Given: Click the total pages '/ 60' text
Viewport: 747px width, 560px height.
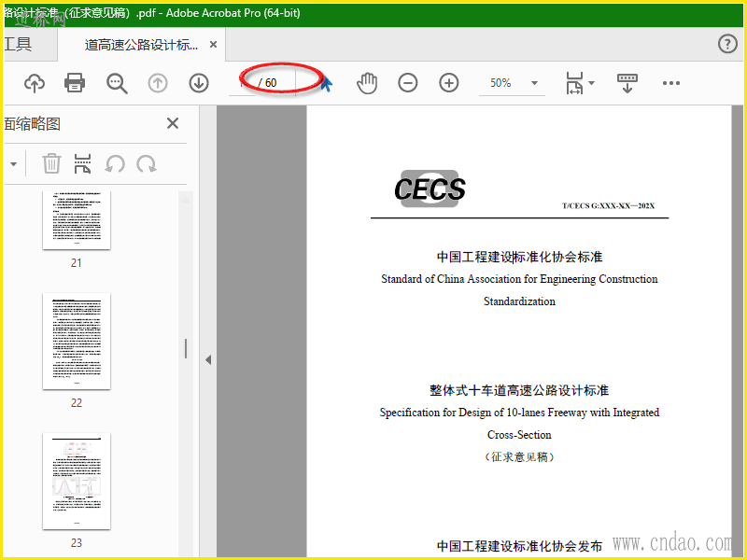Looking at the screenshot, I should (x=268, y=83).
